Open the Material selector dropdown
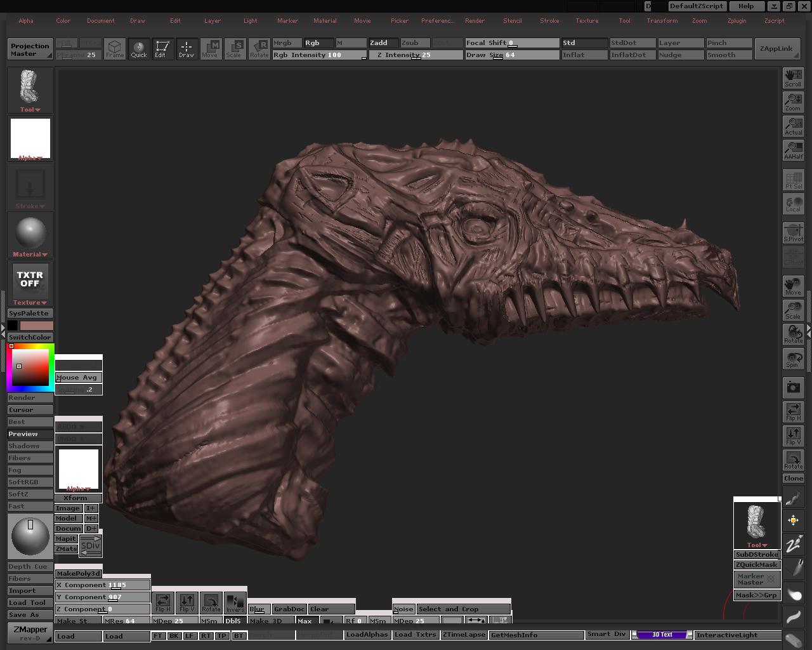Image resolution: width=812 pixels, height=650 pixels. pyautogui.click(x=30, y=255)
